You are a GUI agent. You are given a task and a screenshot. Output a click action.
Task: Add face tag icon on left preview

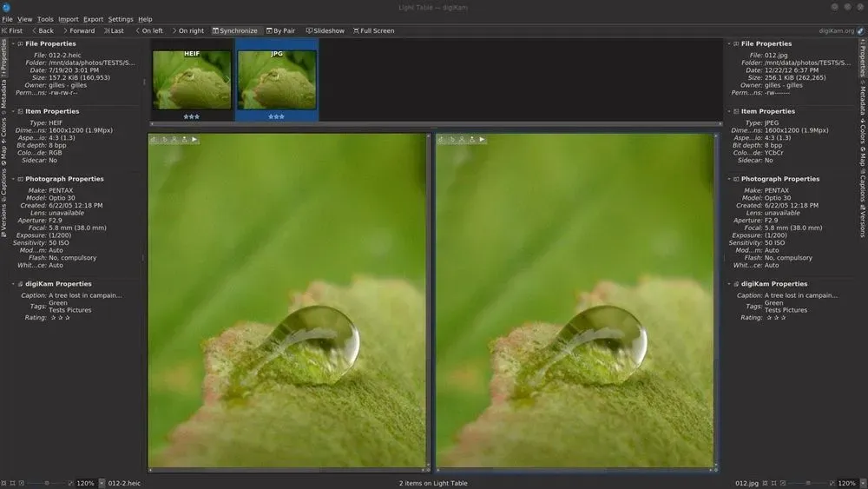point(184,140)
